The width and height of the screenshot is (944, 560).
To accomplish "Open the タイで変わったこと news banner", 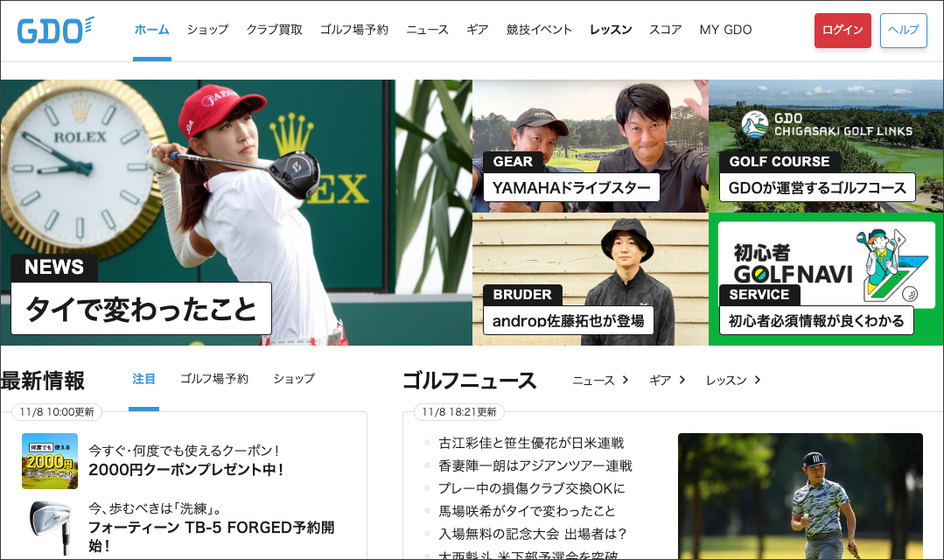I will click(141, 309).
